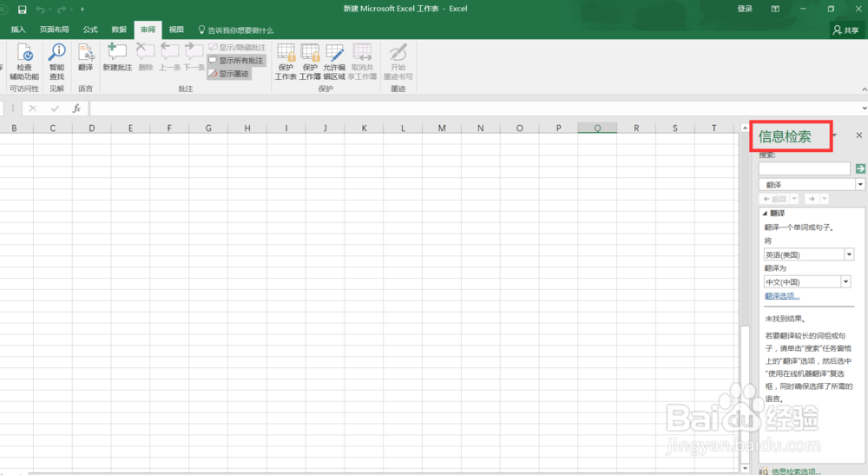868x475 pixels.
Task: Open the 信息检索 pane options arrow
Action: pyautogui.click(x=835, y=135)
